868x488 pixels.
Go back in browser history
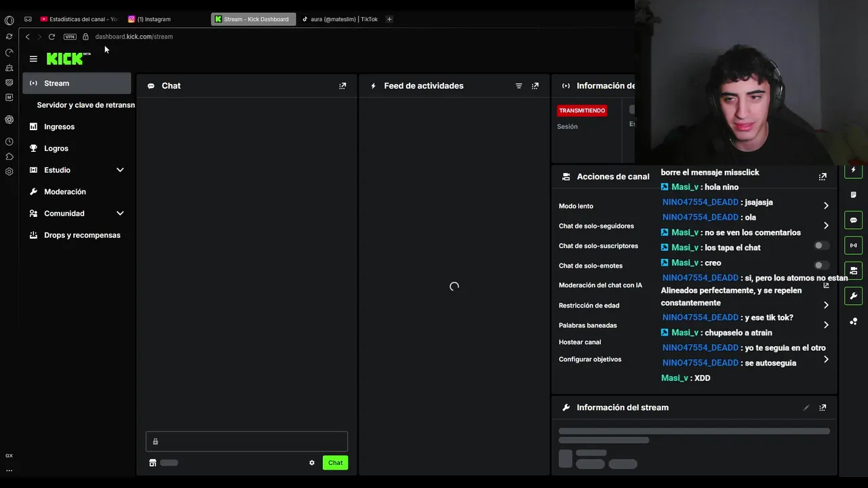pyautogui.click(x=27, y=37)
